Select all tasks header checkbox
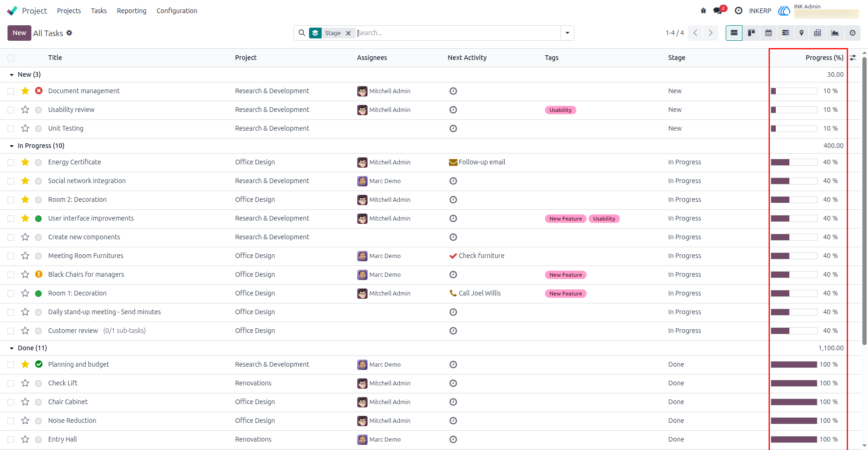The width and height of the screenshot is (868, 450). click(x=11, y=58)
